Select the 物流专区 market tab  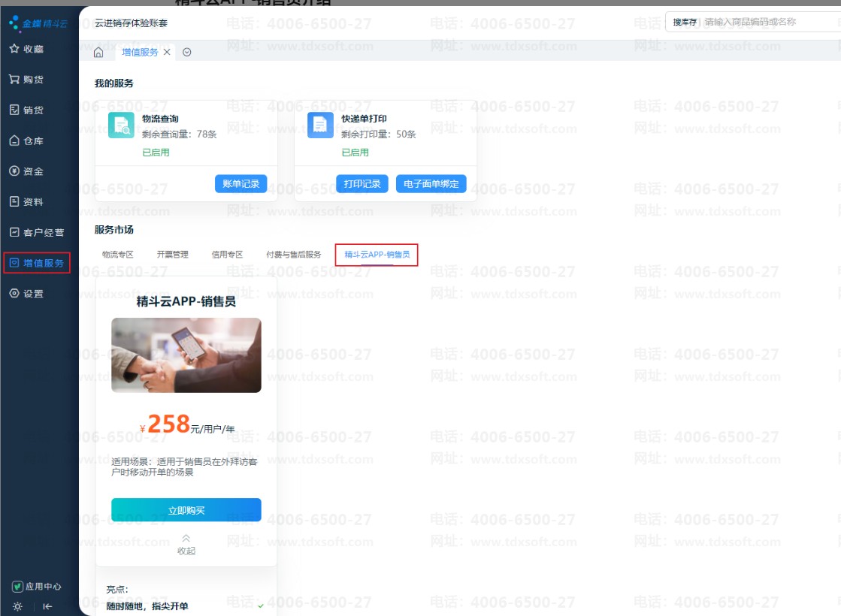point(117,254)
